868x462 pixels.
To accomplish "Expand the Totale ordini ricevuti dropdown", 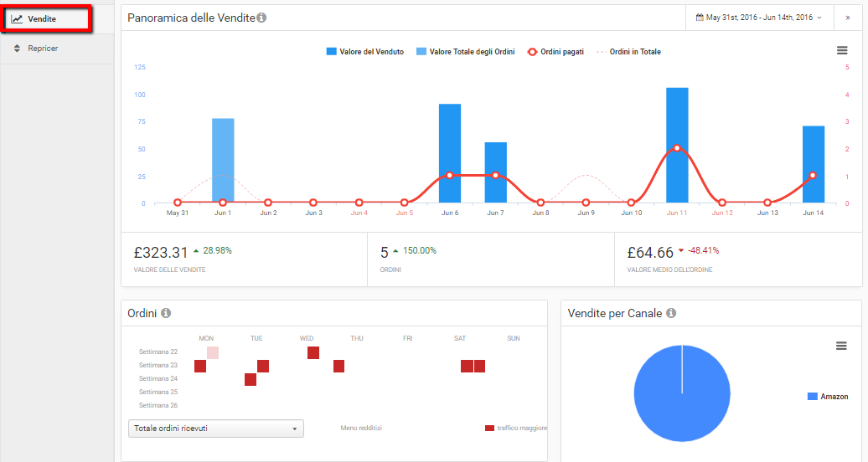I will click(x=215, y=429).
